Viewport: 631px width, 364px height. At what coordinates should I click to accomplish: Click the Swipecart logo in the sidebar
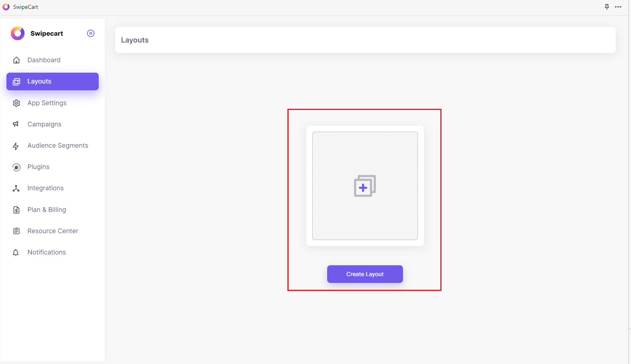coord(18,33)
